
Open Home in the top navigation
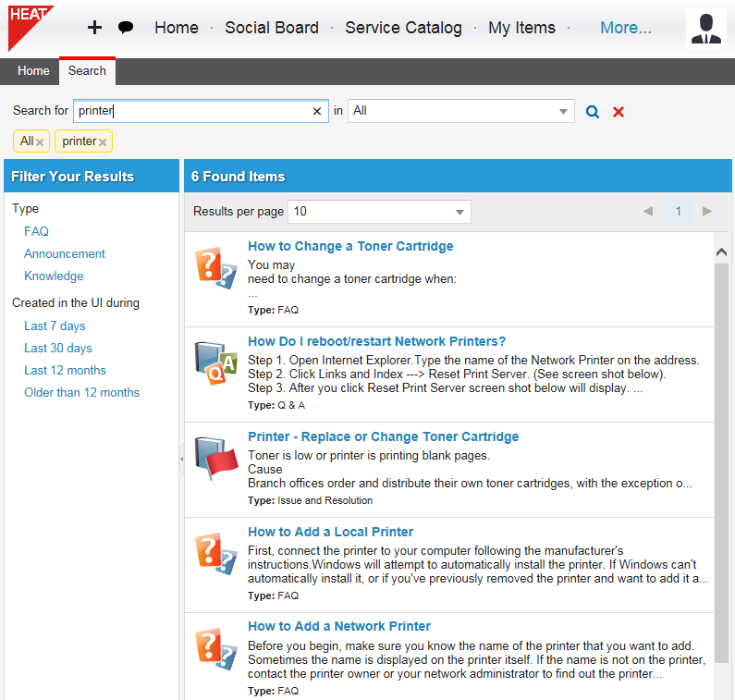[177, 28]
